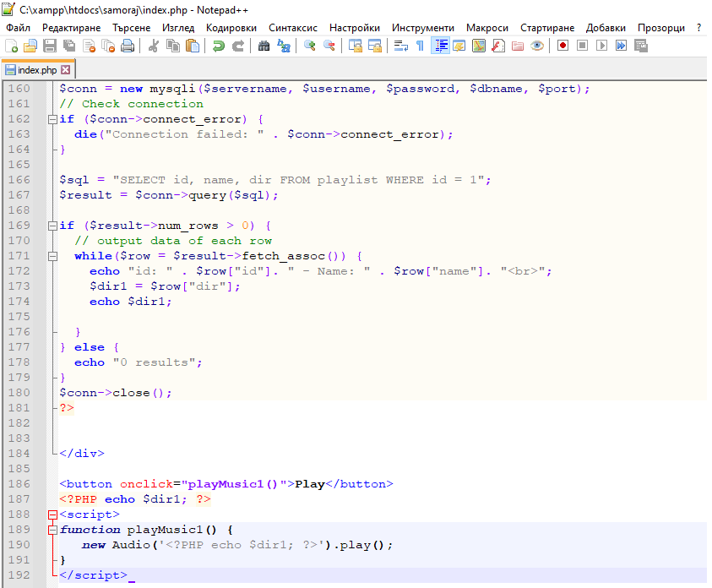The width and height of the screenshot is (712, 588).
Task: Show the Document Map panel icon
Action: tap(479, 46)
